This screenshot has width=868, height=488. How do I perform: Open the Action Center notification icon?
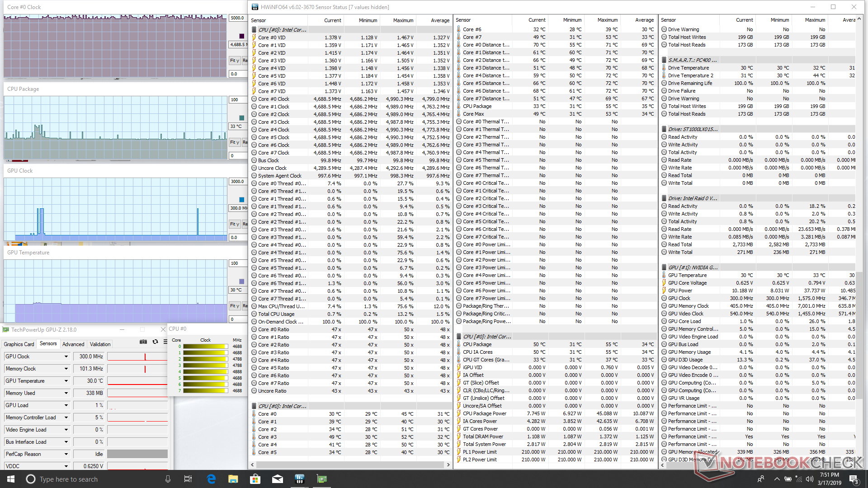(x=853, y=479)
